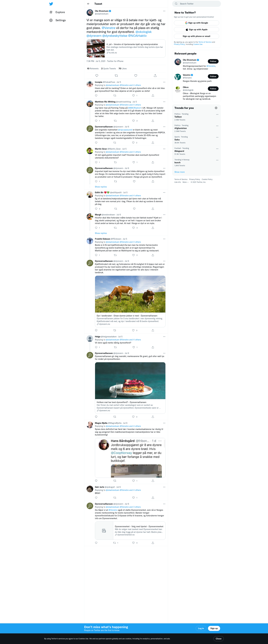The height and width of the screenshot is (644, 268).
Task: Retweet the main tweet by Ola Elvestuen
Action: click(116, 76)
